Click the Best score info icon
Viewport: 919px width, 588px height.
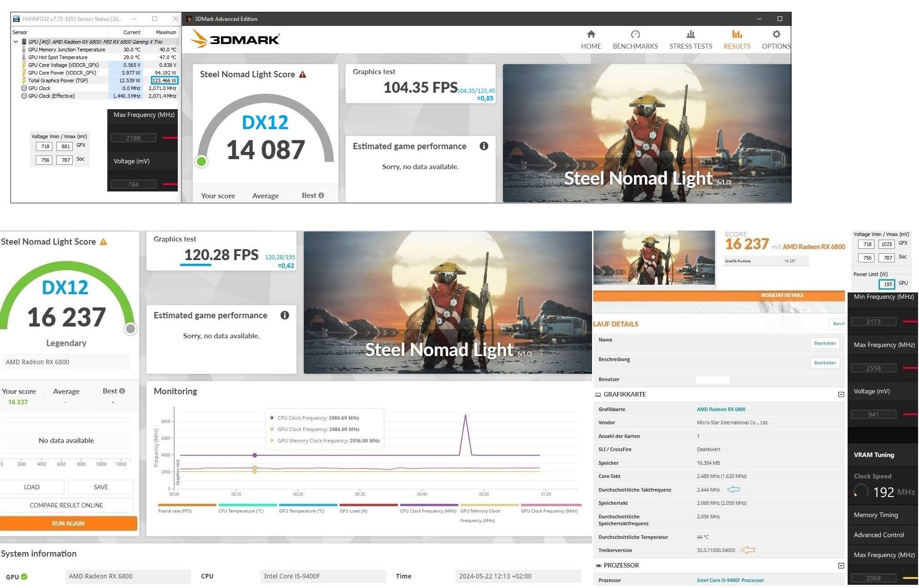click(321, 196)
